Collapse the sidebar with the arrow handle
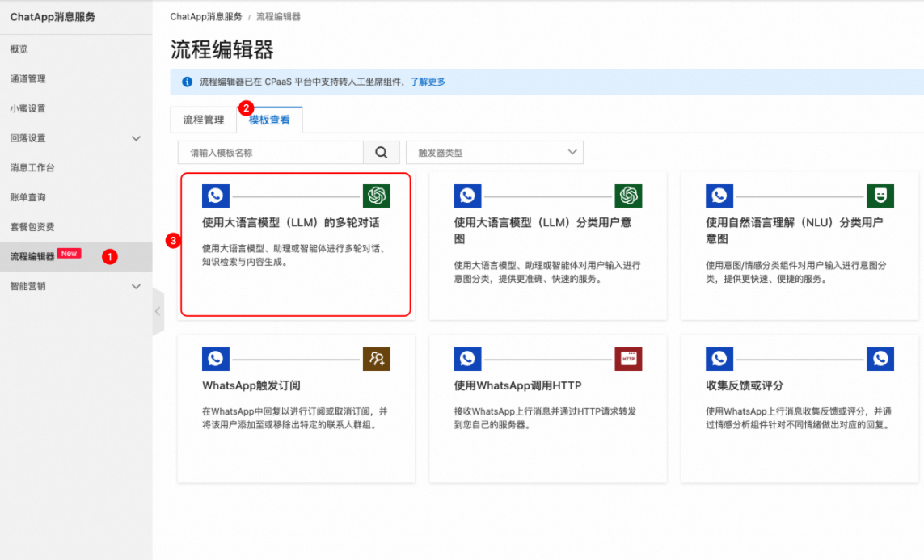 click(x=158, y=311)
